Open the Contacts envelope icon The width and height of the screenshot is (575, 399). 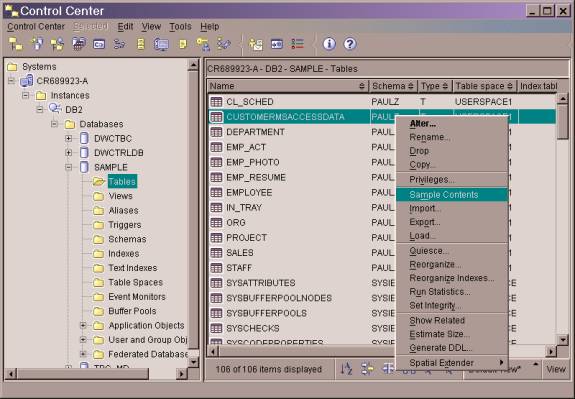[256, 44]
